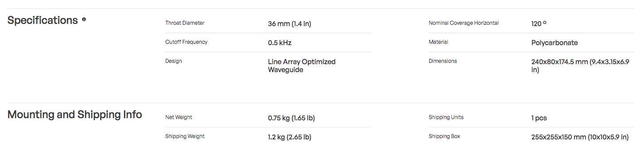Click the 255x255x150 mm shipping box value
The height and width of the screenshot is (162, 644).
click(x=580, y=137)
